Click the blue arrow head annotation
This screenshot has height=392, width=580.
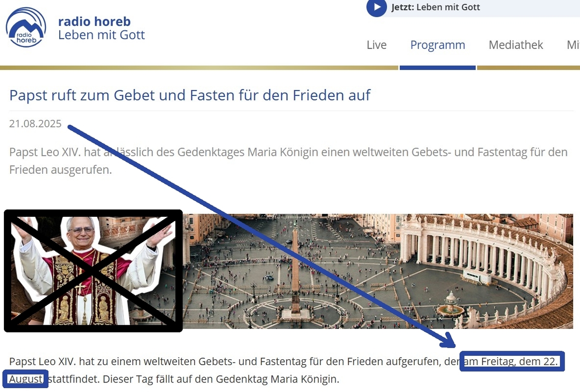click(x=448, y=340)
